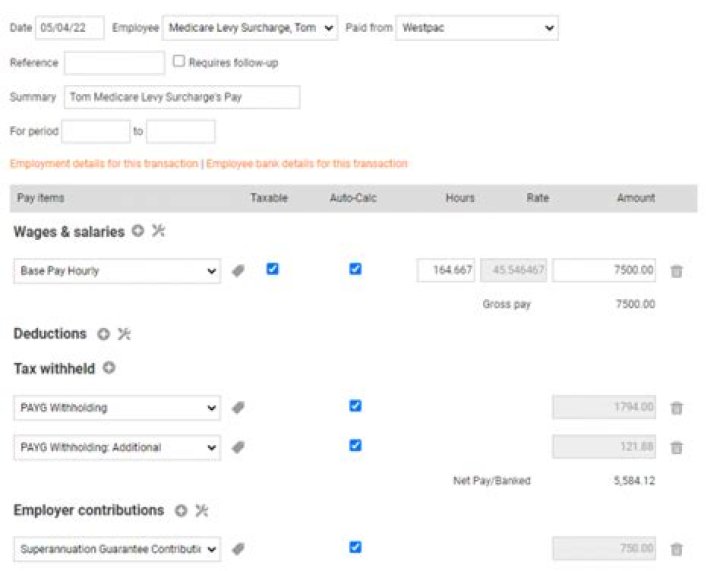Delete the PAYG Withholding: Additional row
The width and height of the screenshot is (720, 571).
tap(677, 448)
